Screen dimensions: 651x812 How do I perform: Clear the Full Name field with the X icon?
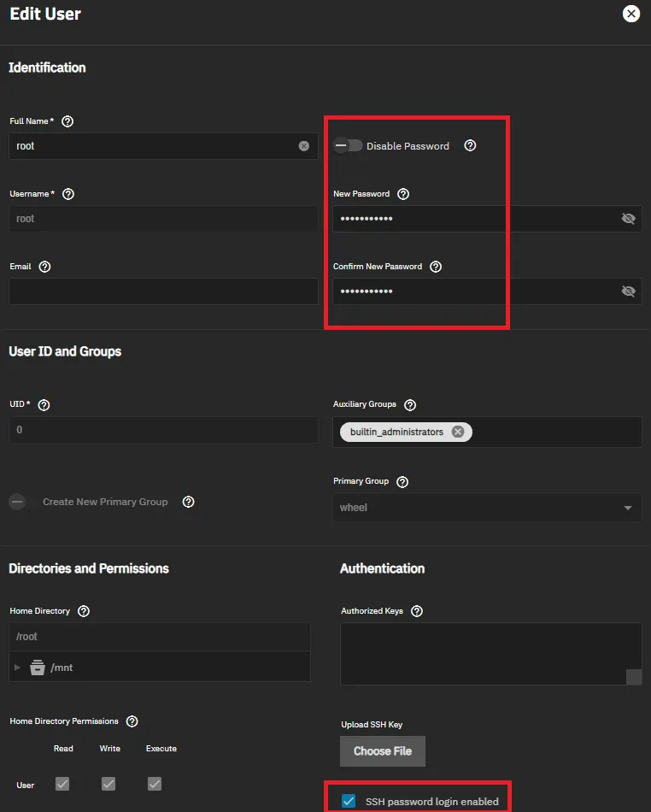(x=304, y=146)
